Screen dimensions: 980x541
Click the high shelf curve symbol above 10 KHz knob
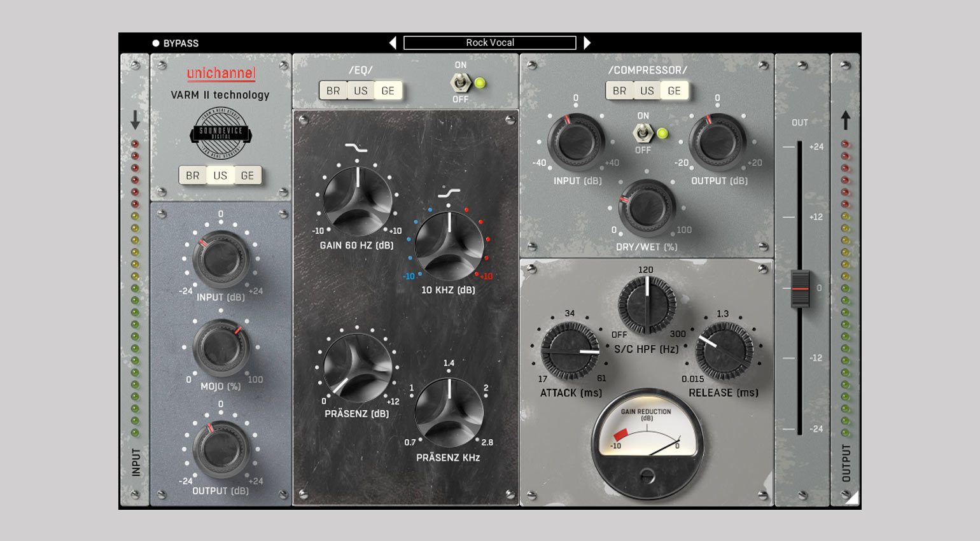click(449, 192)
